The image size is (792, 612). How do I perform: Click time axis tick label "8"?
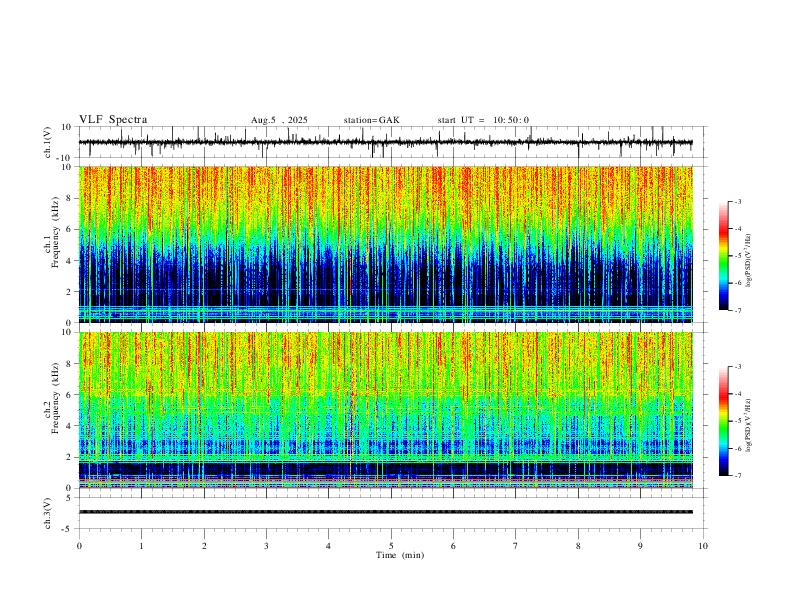[x=578, y=546]
